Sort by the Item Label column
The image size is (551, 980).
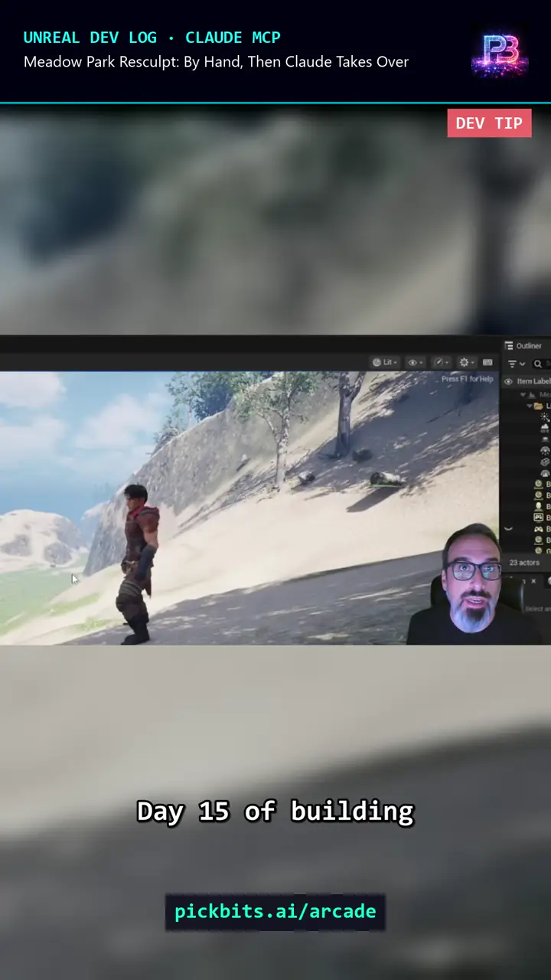pyautogui.click(x=533, y=381)
